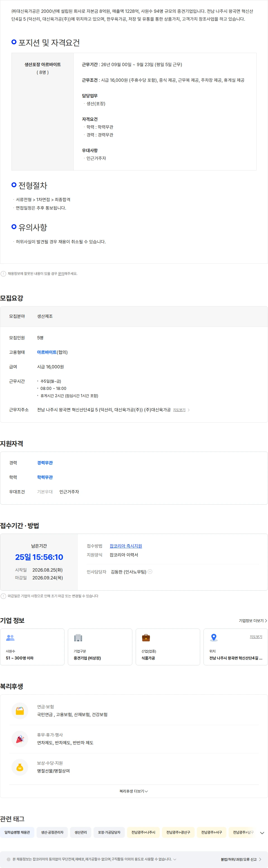Select the 전남광주>광산구 tag
The width and height of the screenshot is (268, 868).
click(178, 832)
